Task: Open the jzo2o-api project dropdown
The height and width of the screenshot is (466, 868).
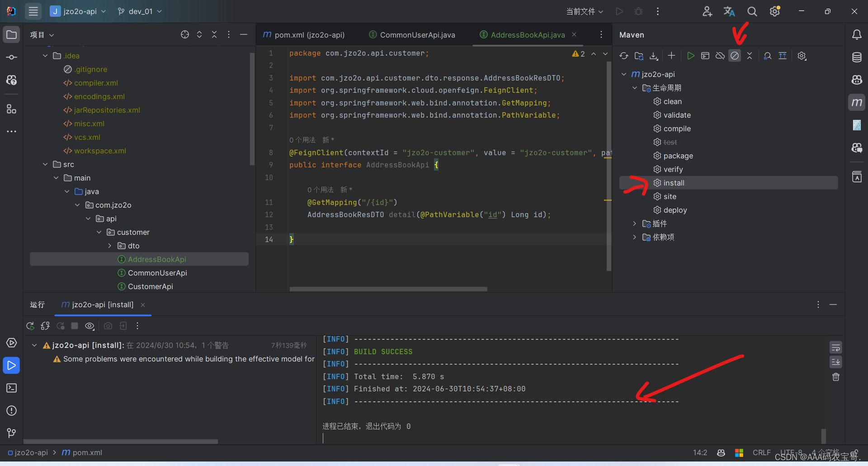Action: click(x=78, y=11)
